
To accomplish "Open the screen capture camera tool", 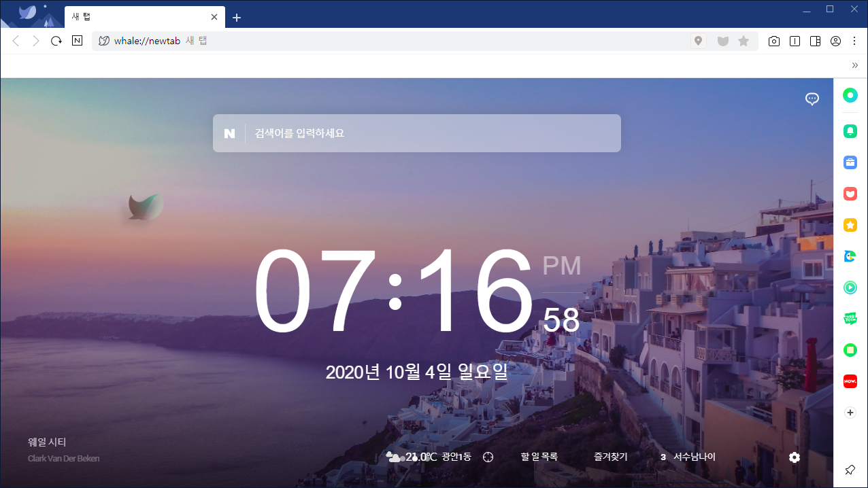I will coord(774,41).
